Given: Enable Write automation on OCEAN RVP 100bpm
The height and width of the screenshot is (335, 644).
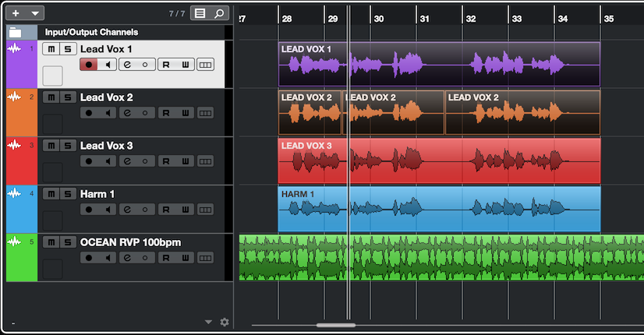Looking at the screenshot, I should point(186,258).
